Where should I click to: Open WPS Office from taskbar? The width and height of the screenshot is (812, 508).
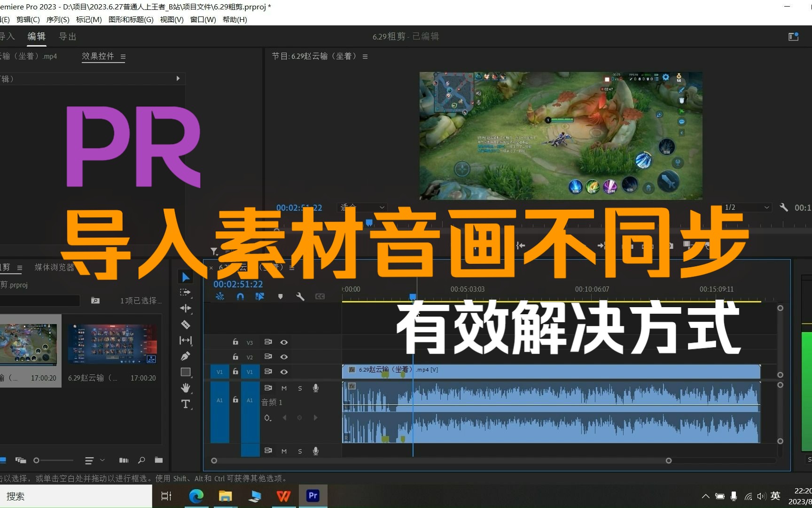click(284, 496)
